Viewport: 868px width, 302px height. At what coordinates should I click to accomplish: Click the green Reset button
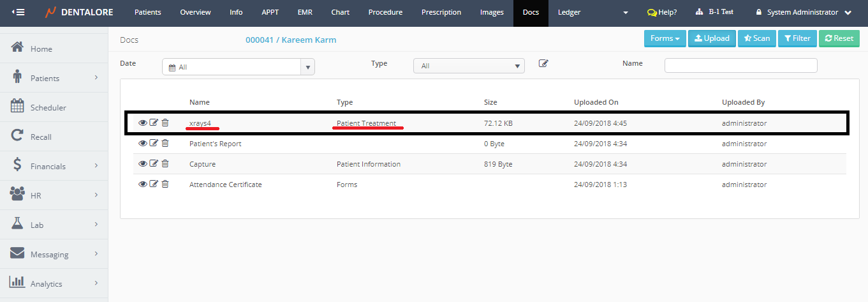coord(839,38)
